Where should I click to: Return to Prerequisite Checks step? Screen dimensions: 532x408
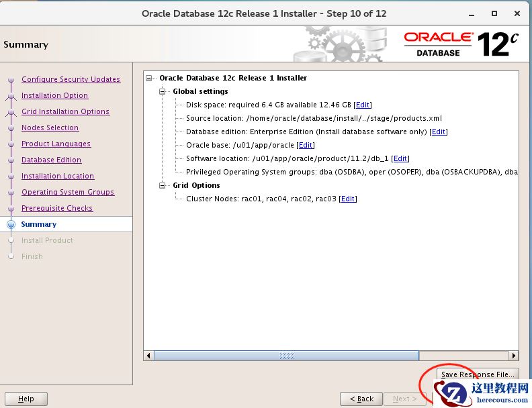57,208
